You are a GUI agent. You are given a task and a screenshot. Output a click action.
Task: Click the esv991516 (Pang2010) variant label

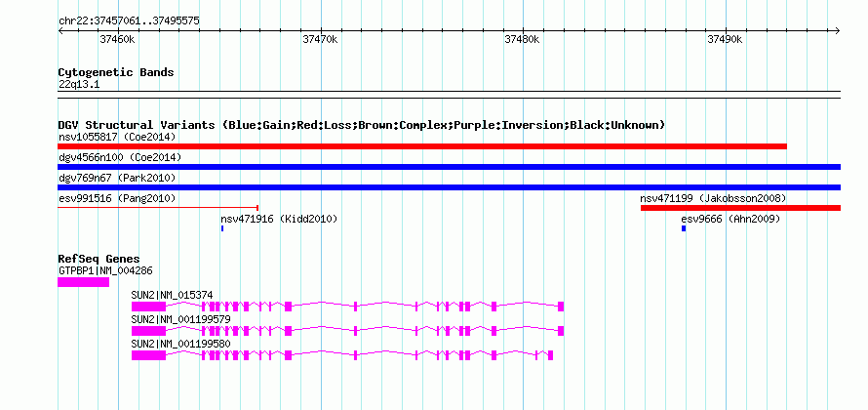117,198
